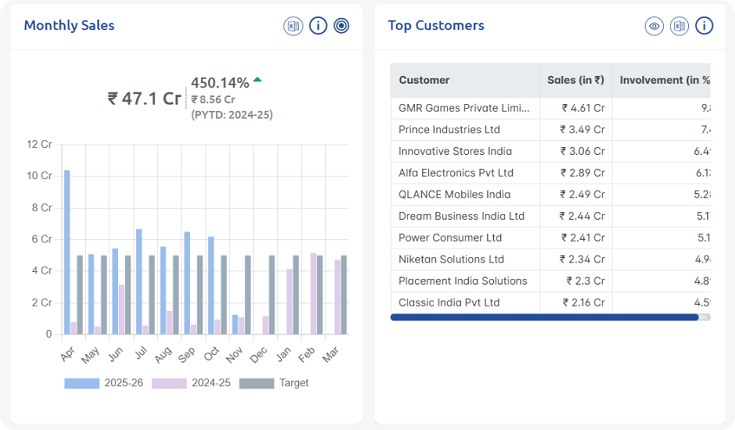Select Classic India Pvt Ltd row
This screenshot has height=430, width=735.
[448, 302]
